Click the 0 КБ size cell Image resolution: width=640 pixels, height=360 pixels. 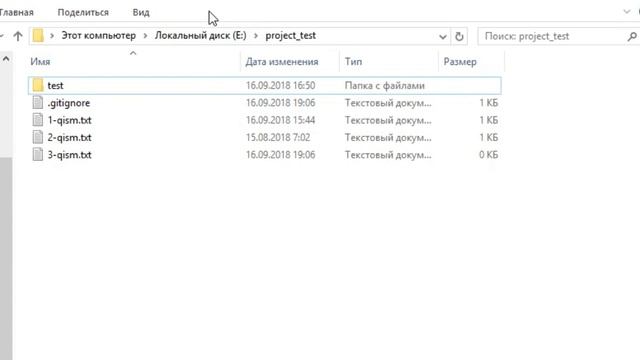(488, 155)
